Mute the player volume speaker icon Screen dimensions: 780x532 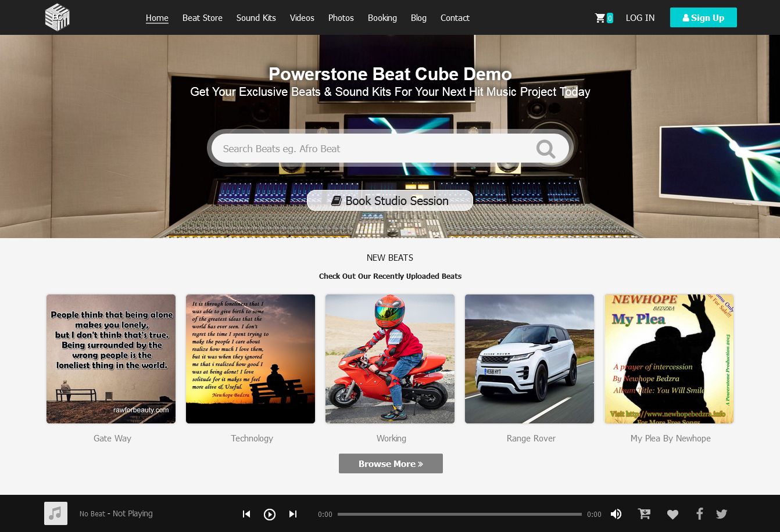[x=616, y=514]
